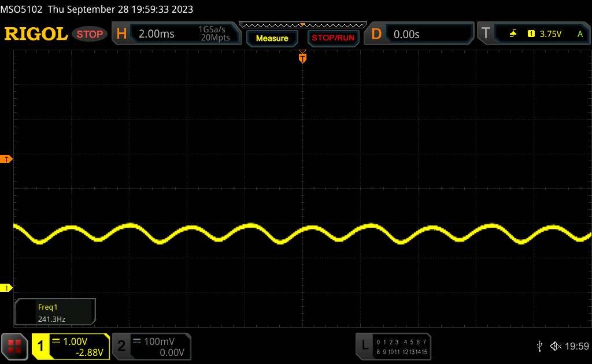Click the yellow sine waveform trace

302,233
